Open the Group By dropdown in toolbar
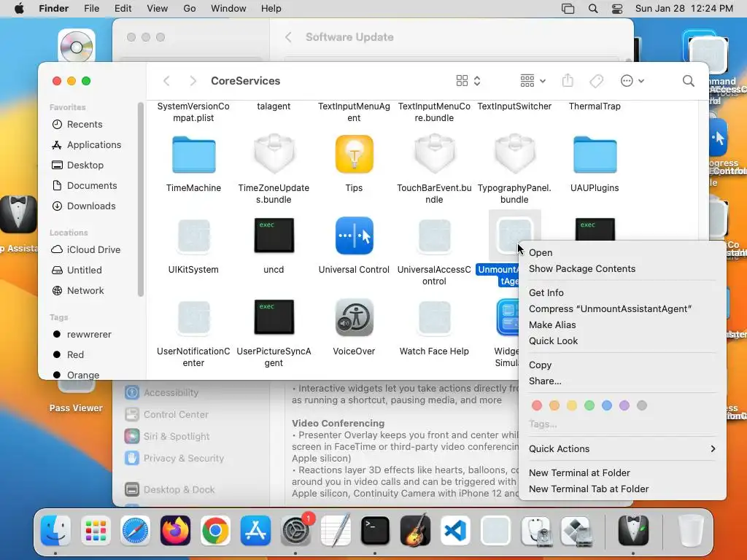 (x=533, y=81)
